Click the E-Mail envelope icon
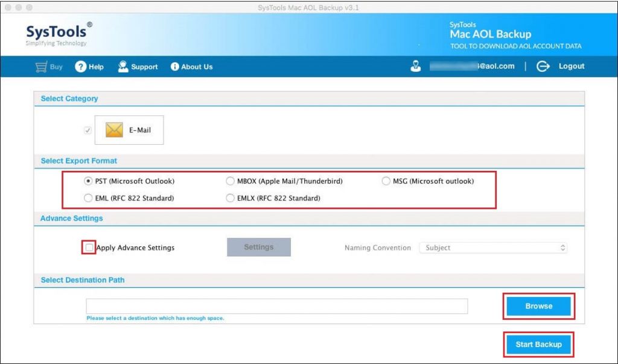 tap(114, 130)
